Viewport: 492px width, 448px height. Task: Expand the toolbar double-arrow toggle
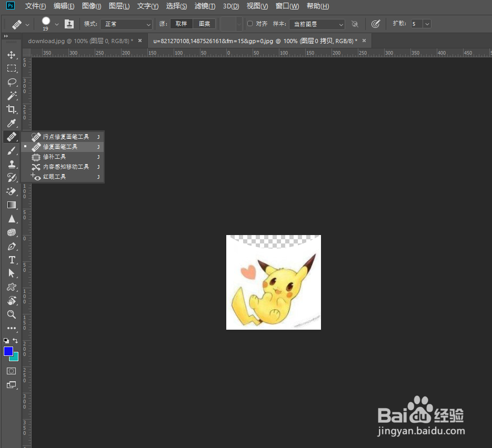coord(6,36)
